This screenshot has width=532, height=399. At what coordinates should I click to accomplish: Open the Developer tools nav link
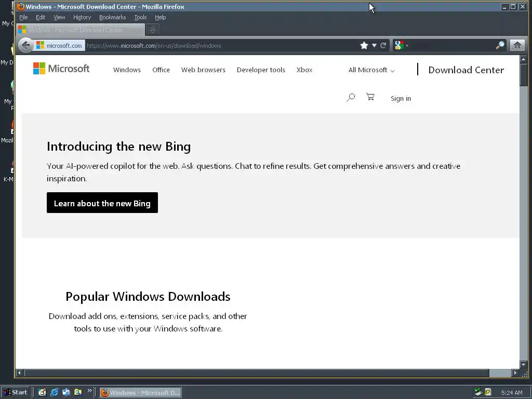pyautogui.click(x=261, y=70)
